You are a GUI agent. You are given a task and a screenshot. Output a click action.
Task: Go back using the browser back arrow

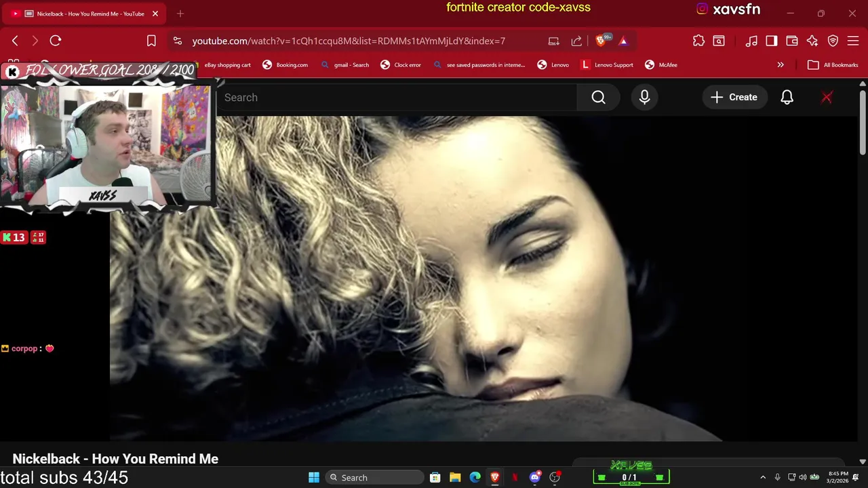tap(15, 41)
